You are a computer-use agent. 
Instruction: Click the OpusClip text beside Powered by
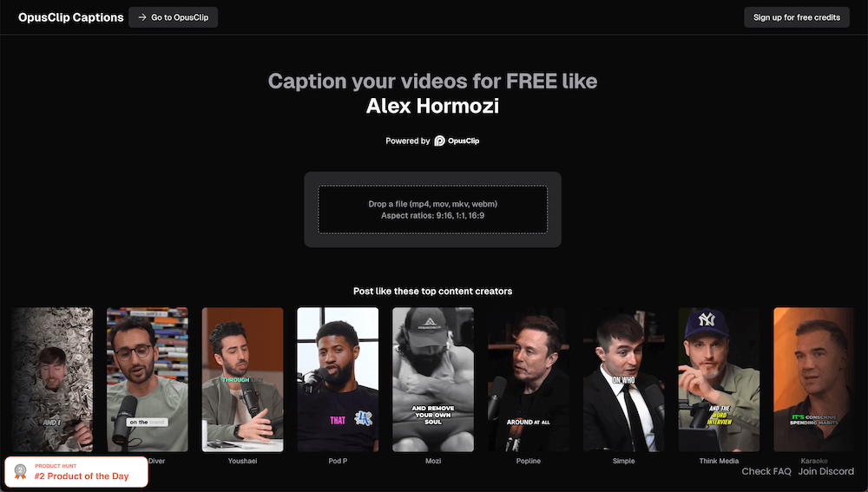(464, 141)
